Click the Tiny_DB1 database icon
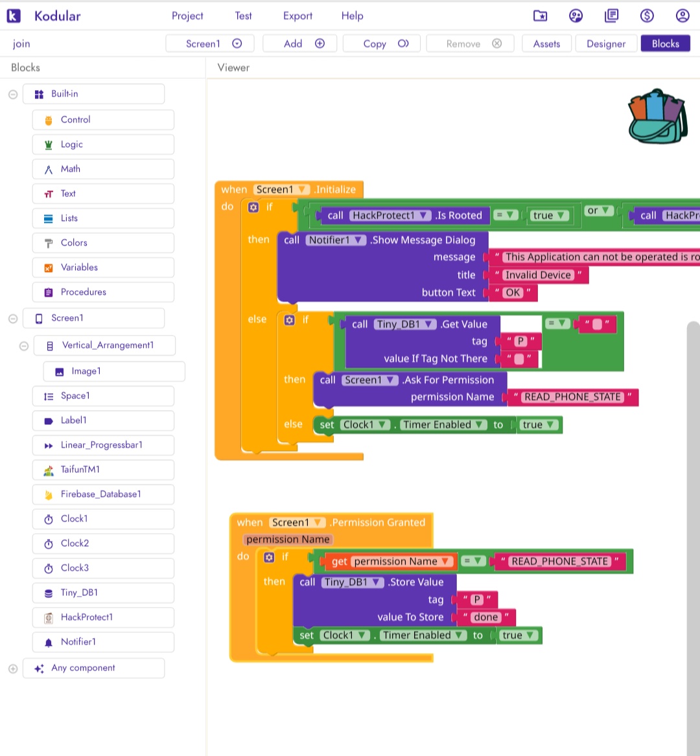 49,593
